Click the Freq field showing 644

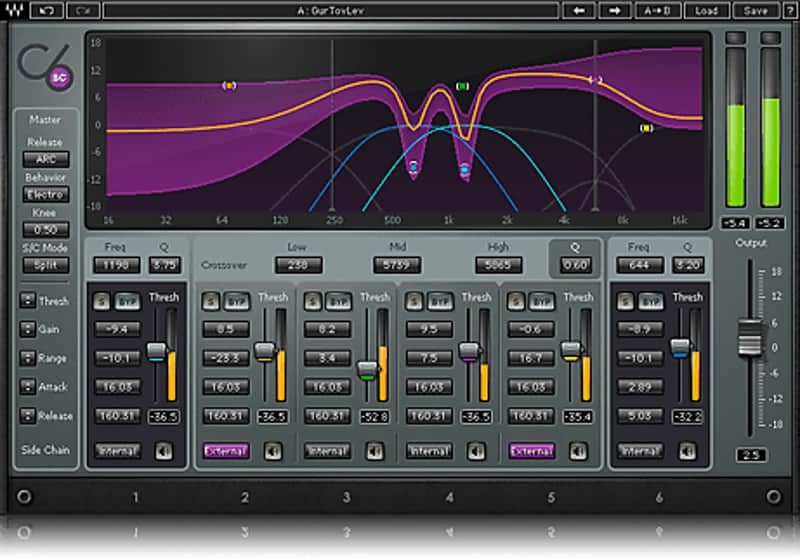coord(639,265)
